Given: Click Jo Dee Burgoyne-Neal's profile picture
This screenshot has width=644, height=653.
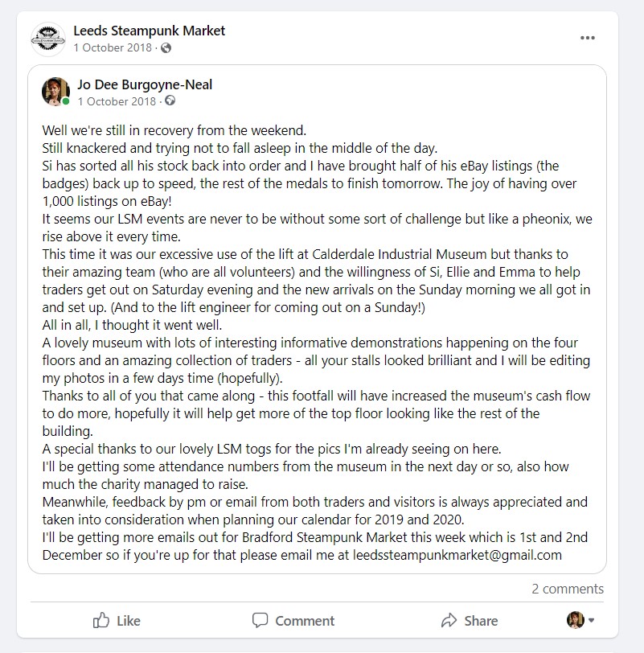Looking at the screenshot, I should tap(55, 92).
